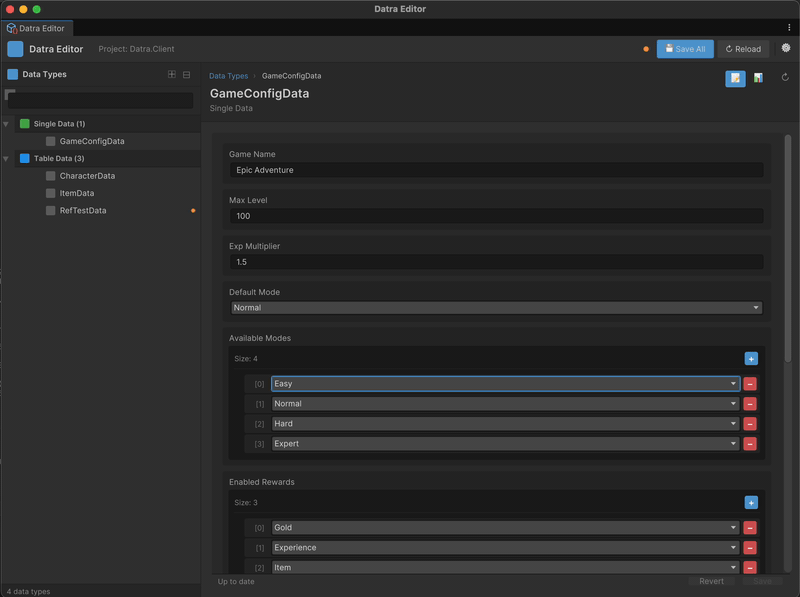Click the Datra Editor logo icon in the tab bar
Image resolution: width=800 pixels, height=597 pixels.
coord(13,29)
